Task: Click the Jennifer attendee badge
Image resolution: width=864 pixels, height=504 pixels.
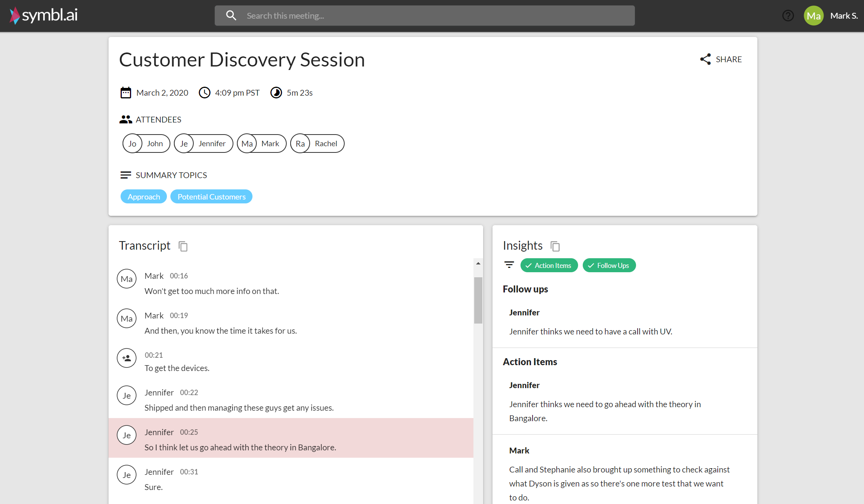Action: click(x=202, y=143)
